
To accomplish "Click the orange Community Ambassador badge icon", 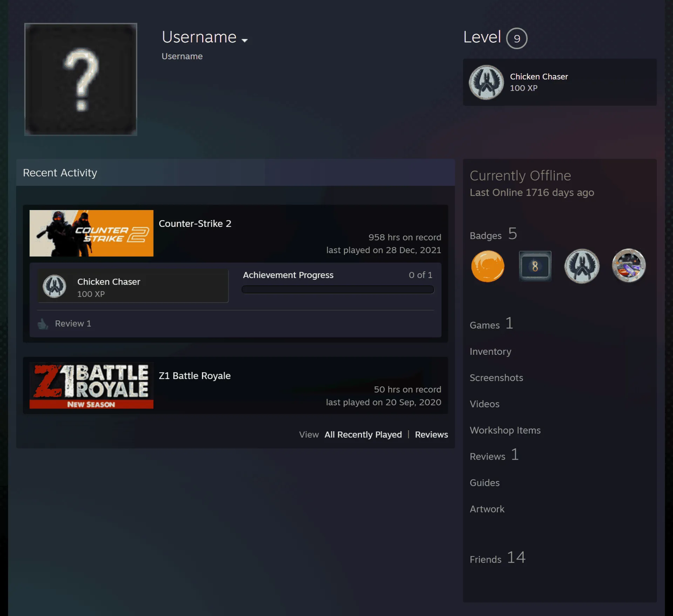I will coord(488,266).
